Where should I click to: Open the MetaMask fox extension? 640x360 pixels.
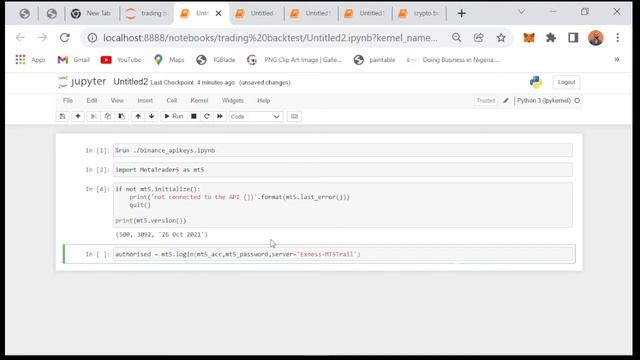point(529,38)
